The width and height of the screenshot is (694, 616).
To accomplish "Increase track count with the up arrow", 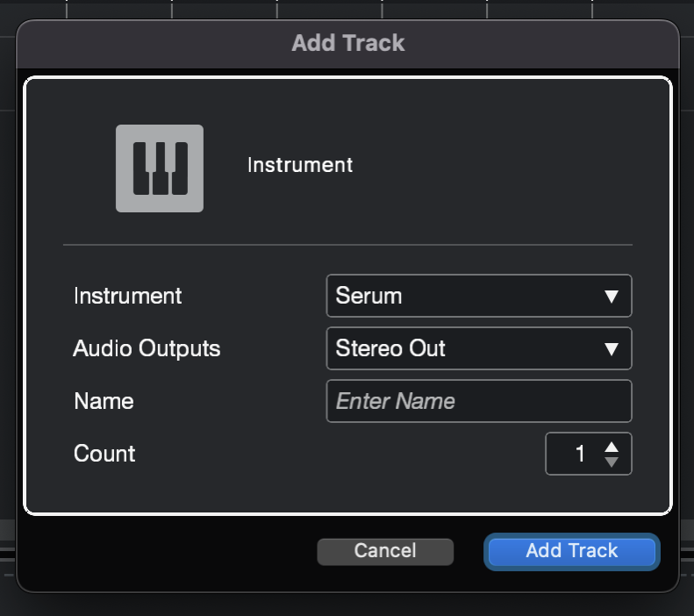I will 612,448.
